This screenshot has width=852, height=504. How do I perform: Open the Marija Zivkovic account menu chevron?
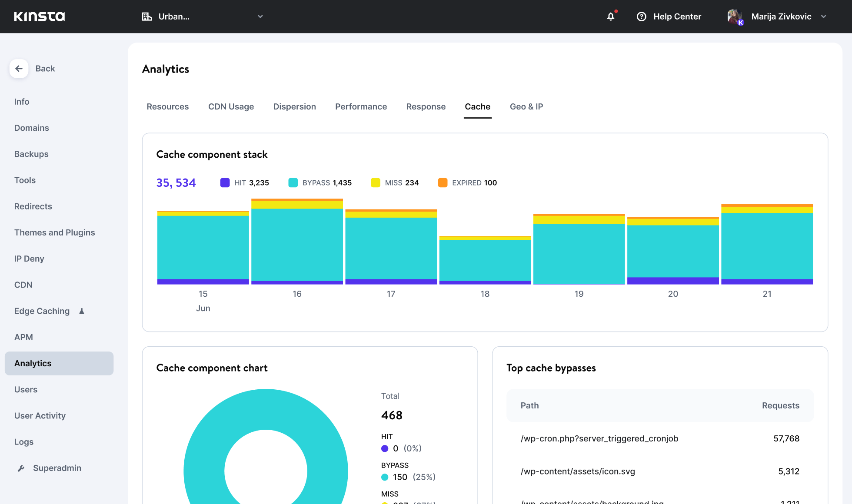tap(823, 17)
